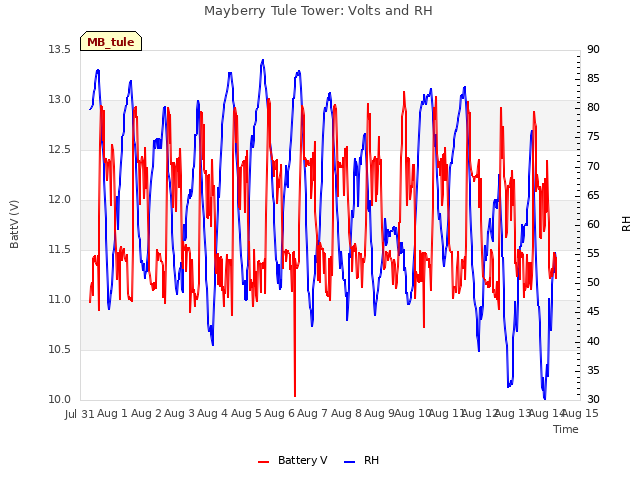Screen dimensions: 640x480
Task: Click the 80 right axis tick label
Action: pyautogui.click(x=593, y=107)
